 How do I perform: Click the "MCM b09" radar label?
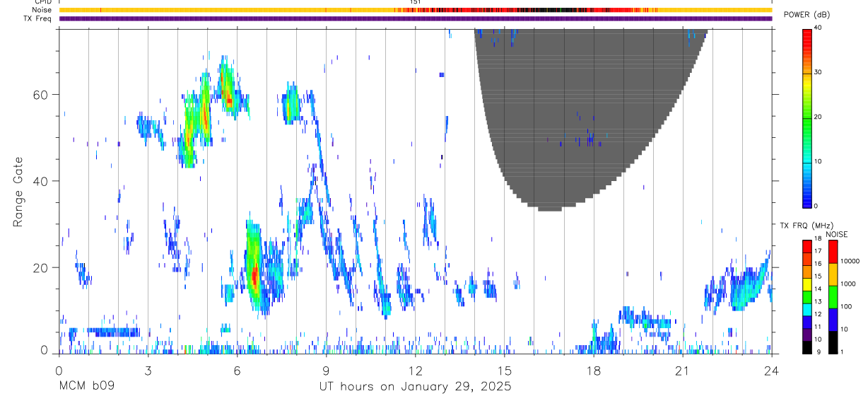[x=86, y=387]
